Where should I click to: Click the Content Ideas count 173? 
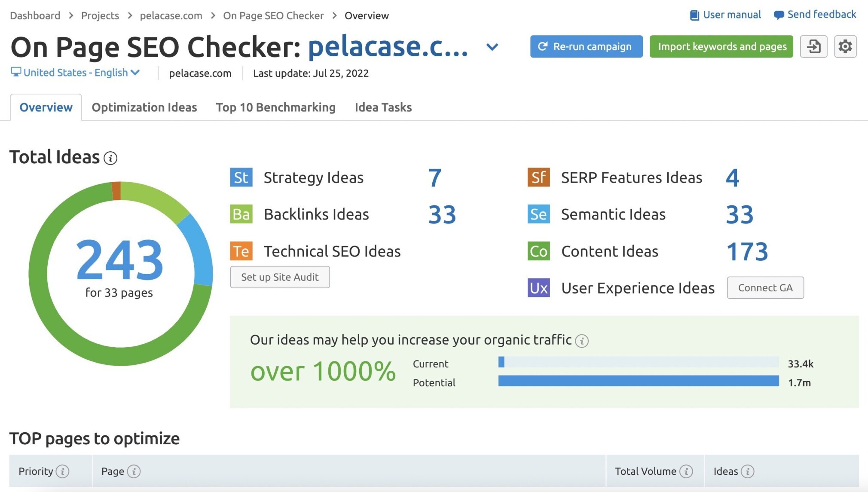click(747, 251)
